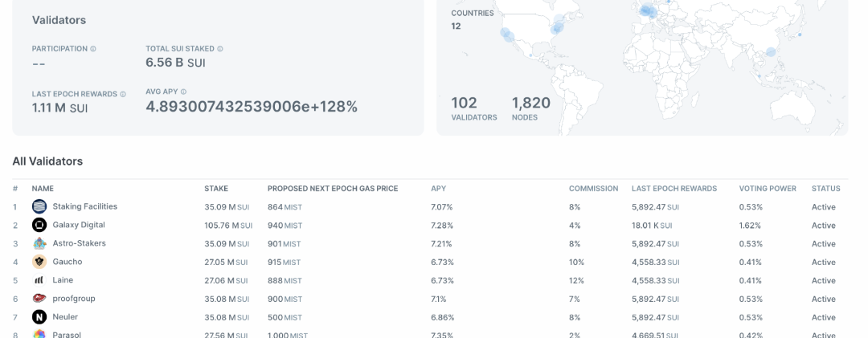Click the Parasol validator logo
Screen dimensions: 868x338
click(39, 334)
